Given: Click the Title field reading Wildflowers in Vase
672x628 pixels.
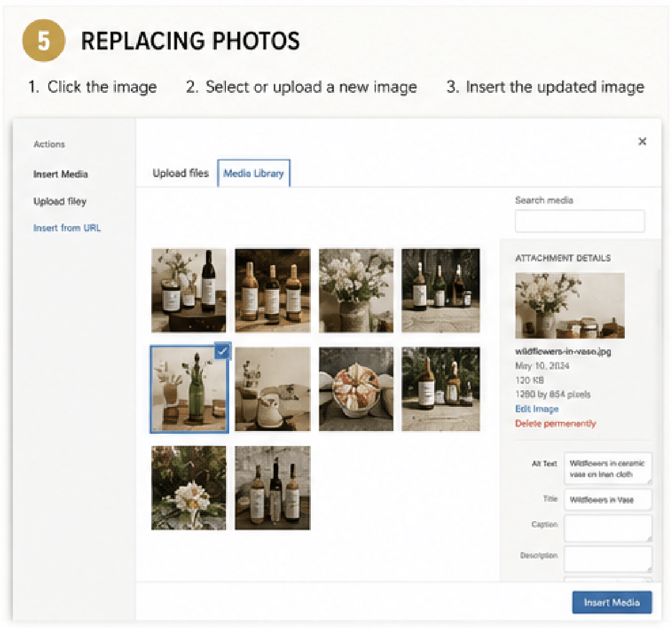Looking at the screenshot, I should click(608, 500).
